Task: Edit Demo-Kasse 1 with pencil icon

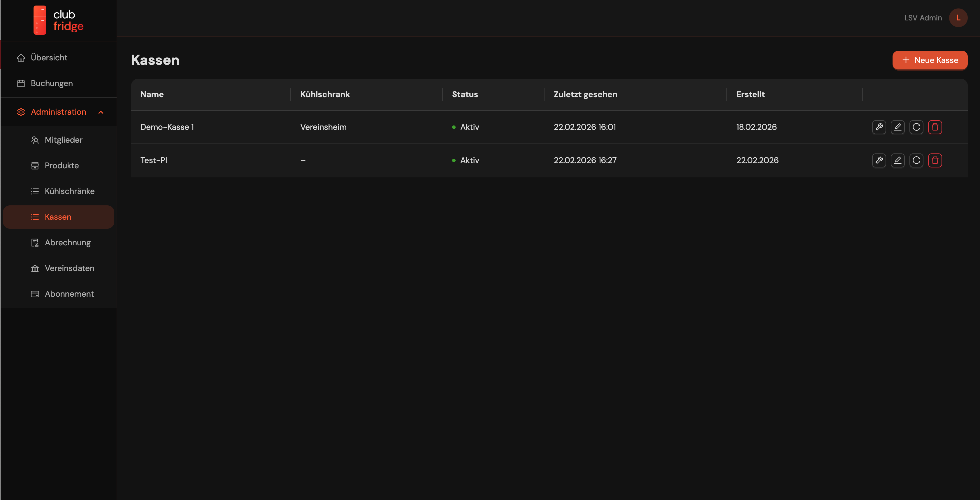Action: tap(898, 127)
